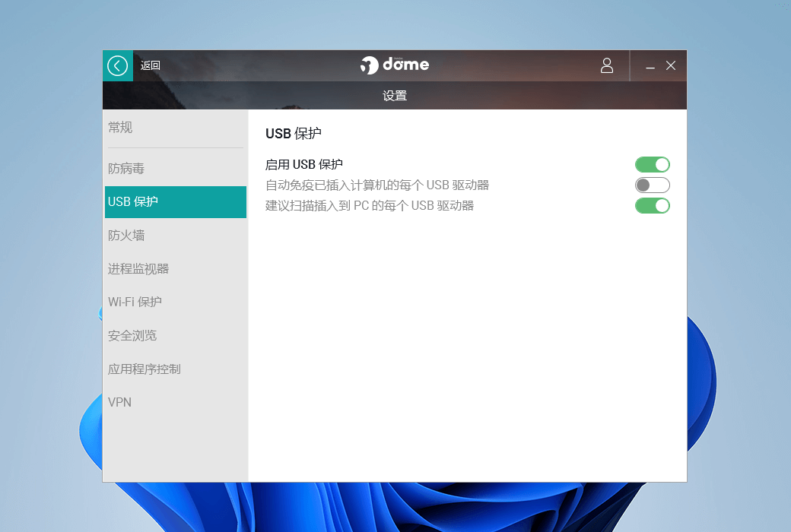
Task: Open 进程监视器 section
Action: click(x=138, y=269)
